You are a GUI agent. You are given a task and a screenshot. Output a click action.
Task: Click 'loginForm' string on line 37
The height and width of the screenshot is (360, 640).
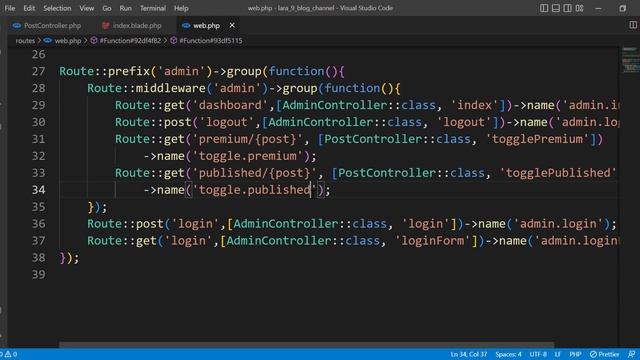point(433,241)
